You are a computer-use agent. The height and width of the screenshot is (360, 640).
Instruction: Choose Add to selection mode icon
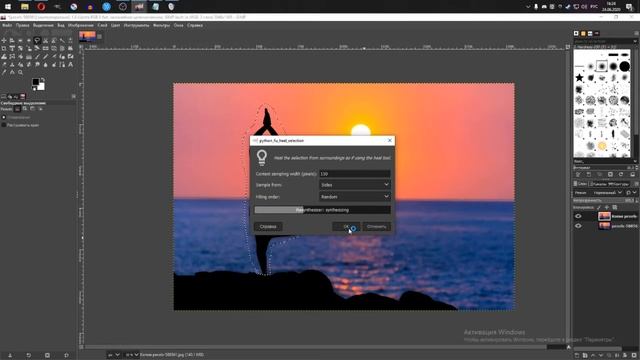click(x=25, y=109)
